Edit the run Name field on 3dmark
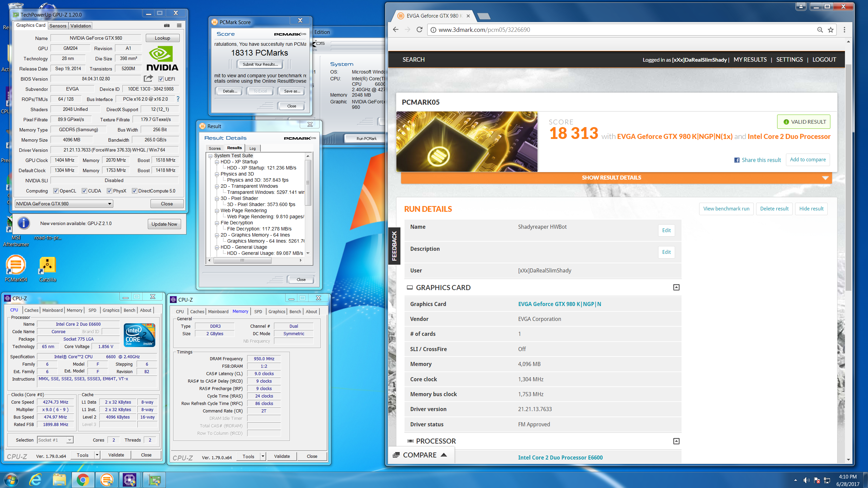Screen dimensions: 868x488 pos(666,230)
